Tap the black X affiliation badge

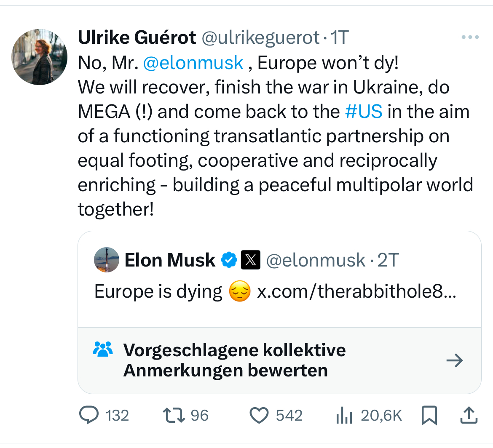250,260
